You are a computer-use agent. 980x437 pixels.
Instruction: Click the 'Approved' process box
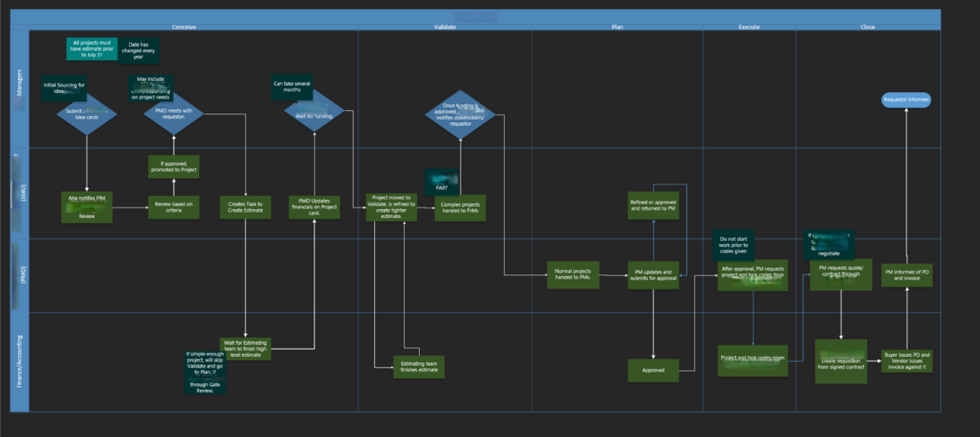653,370
